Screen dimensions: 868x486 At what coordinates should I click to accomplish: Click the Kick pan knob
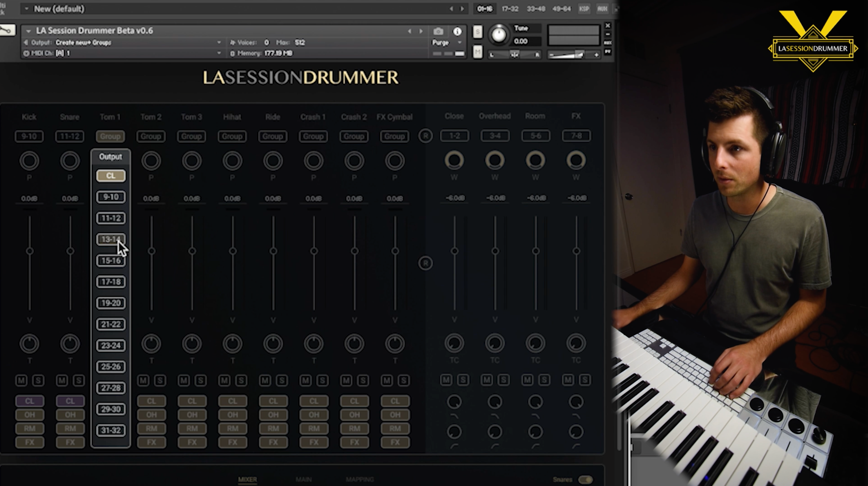[29, 161]
